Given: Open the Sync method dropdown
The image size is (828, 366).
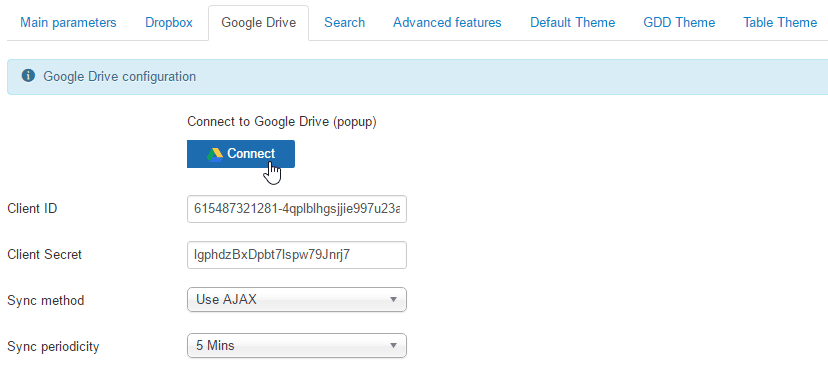Looking at the screenshot, I should click(297, 299).
